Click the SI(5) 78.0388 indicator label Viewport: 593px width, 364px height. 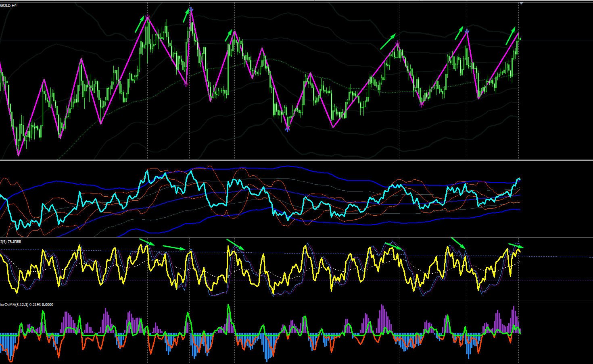10,242
